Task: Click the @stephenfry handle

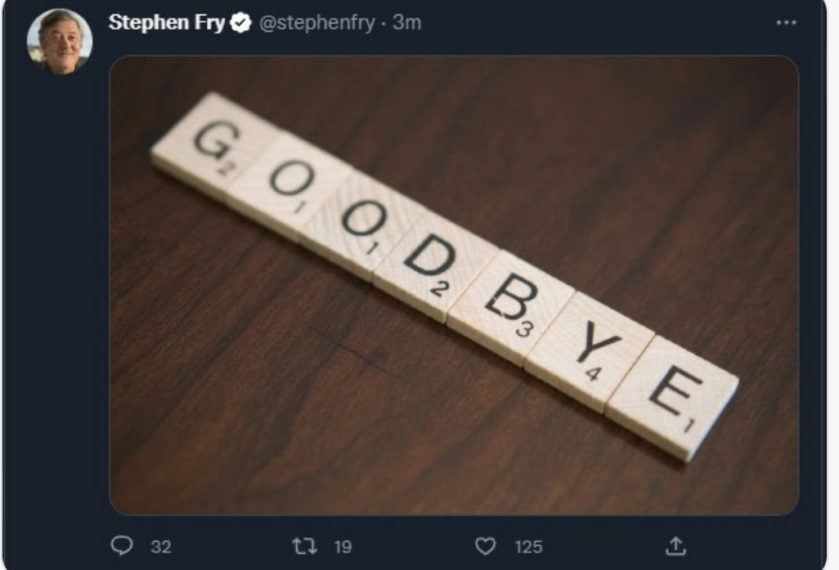Action: click(317, 22)
